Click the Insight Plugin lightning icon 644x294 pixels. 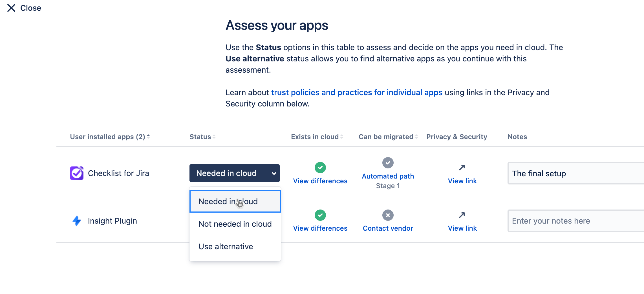(76, 221)
